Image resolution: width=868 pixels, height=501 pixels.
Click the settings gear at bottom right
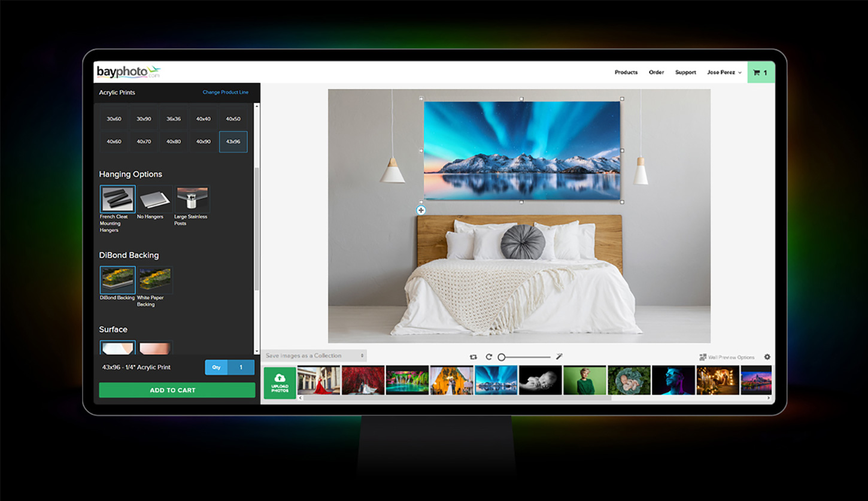767,357
